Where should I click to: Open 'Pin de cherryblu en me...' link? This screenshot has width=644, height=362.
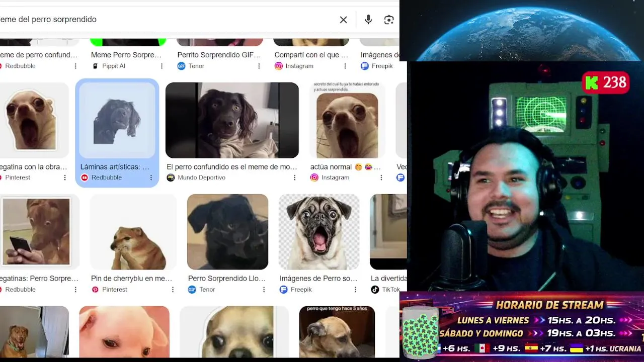pos(132,278)
